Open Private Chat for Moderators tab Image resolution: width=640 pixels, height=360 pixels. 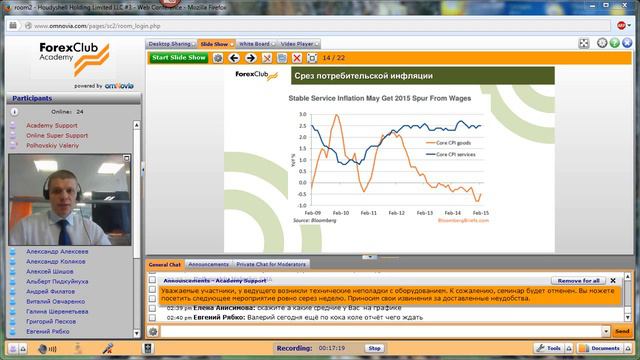coord(271,264)
